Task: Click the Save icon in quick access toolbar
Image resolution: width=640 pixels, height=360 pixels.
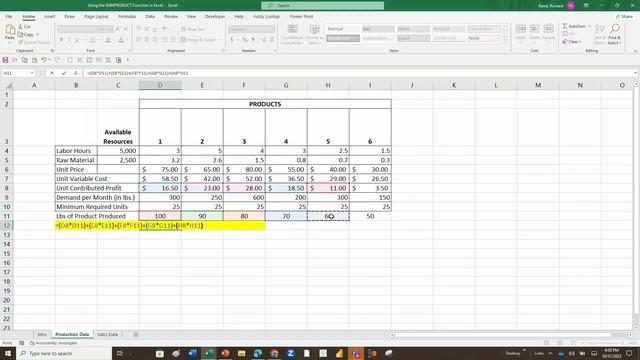Action: pos(5,60)
